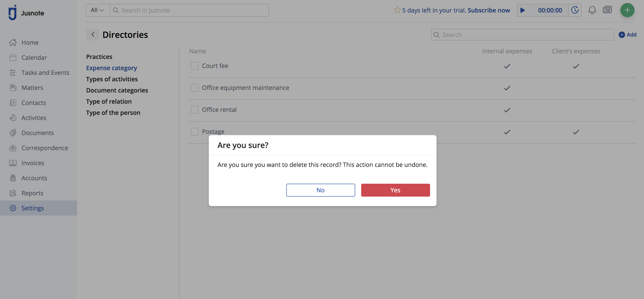644x299 pixels.
Task: Open the All search scope dropdown
Action: tap(98, 10)
